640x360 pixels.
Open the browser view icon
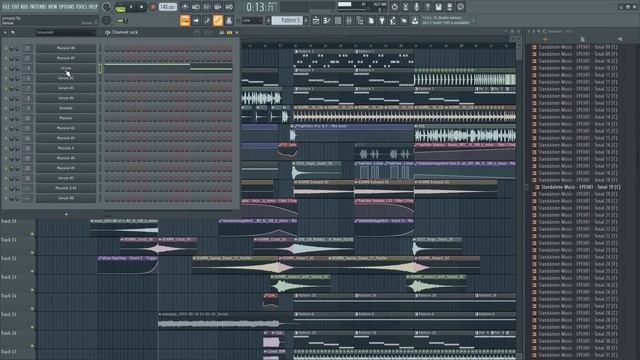pyautogui.click(x=360, y=20)
